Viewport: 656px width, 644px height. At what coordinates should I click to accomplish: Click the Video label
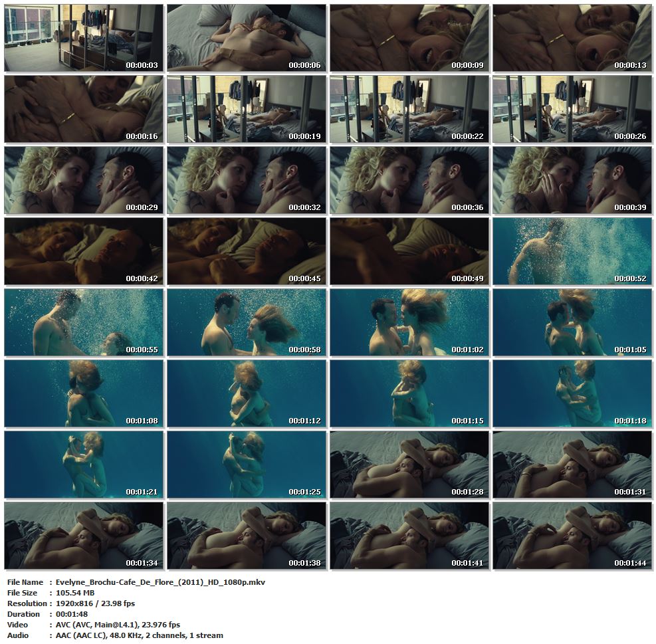[x=17, y=625]
